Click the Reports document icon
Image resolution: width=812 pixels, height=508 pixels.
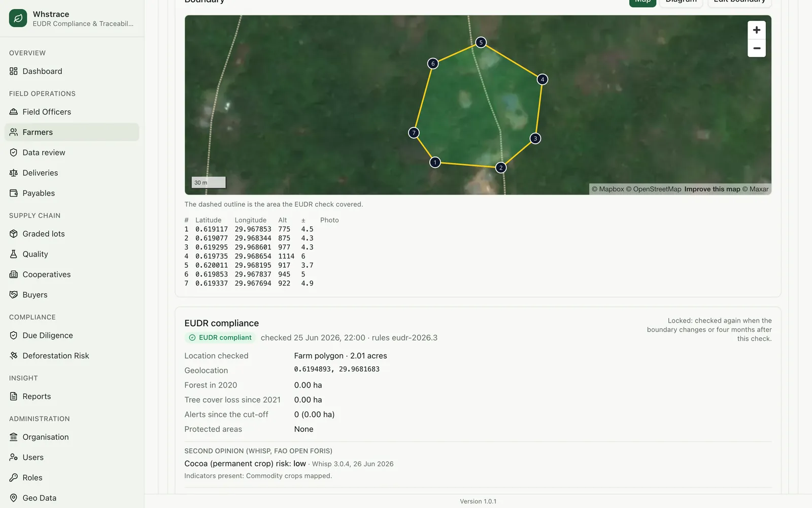14,396
